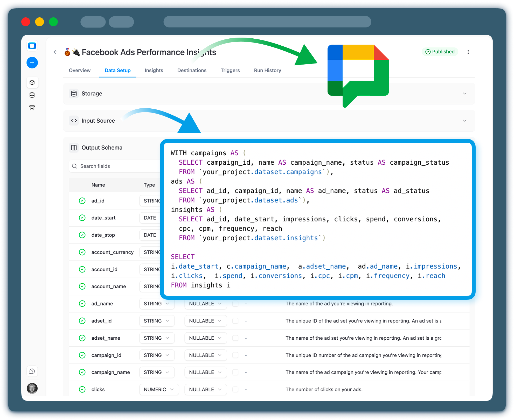The width and height of the screenshot is (514, 420).
Task: Expand the Input Source section
Action: [x=464, y=120]
